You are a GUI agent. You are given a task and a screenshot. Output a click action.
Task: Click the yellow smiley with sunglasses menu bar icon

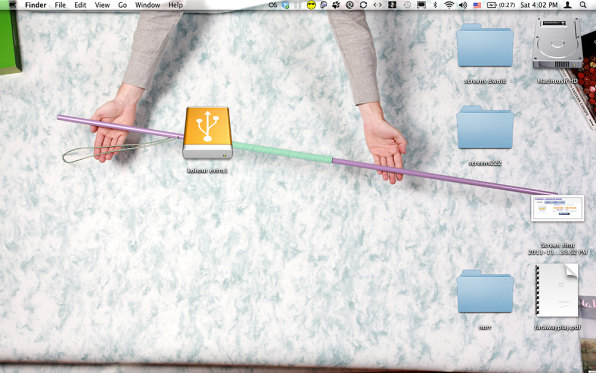click(311, 5)
